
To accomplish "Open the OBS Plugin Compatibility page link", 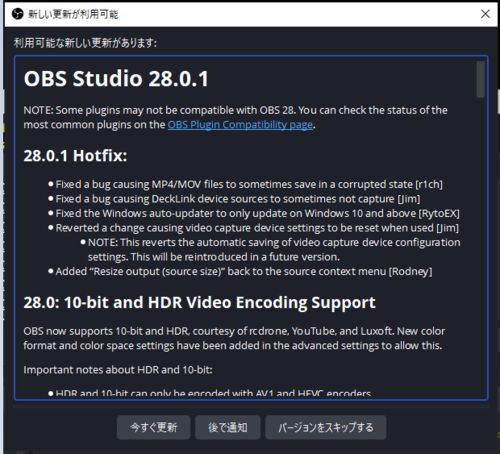I will (x=240, y=125).
